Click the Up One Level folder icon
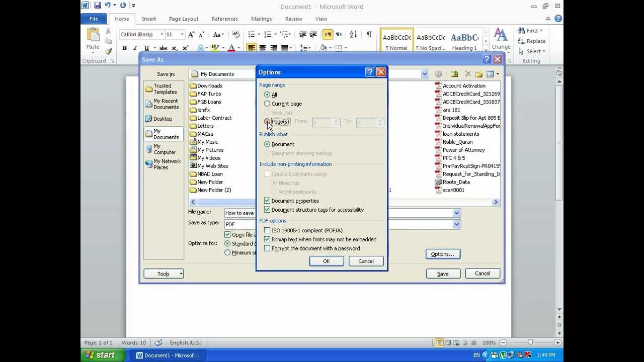The height and width of the screenshot is (362, 644). click(x=454, y=74)
